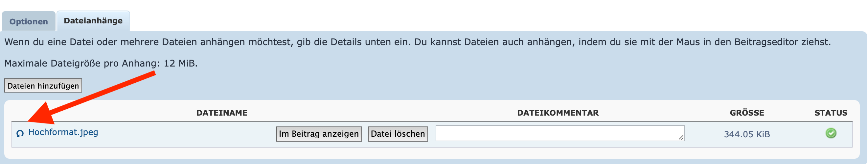Switch to the Optionen tab
Viewport: 868px width, 164px height.
click(29, 22)
